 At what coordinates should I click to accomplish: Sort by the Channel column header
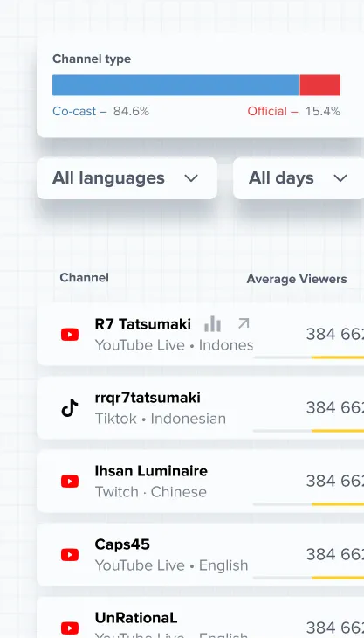[x=84, y=278]
